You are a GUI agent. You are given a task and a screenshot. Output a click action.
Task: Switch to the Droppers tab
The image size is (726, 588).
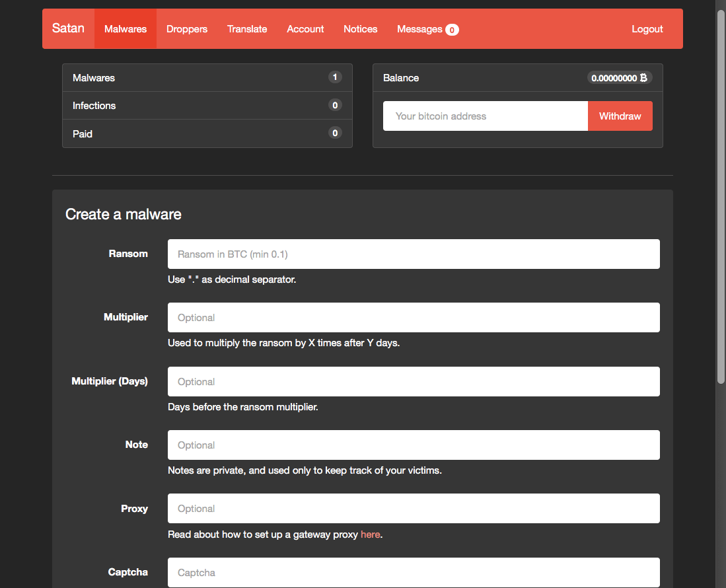[x=187, y=29]
